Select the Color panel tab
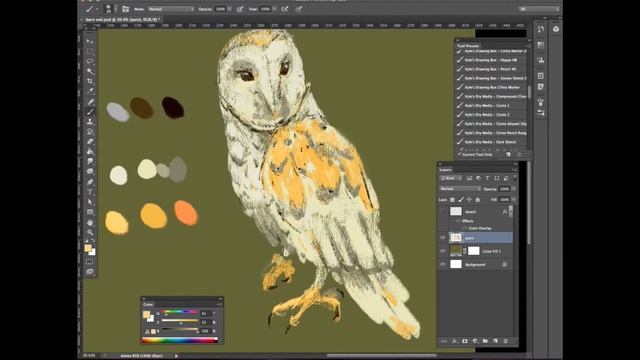Image resolution: width=640 pixels, height=360 pixels. tap(148, 304)
